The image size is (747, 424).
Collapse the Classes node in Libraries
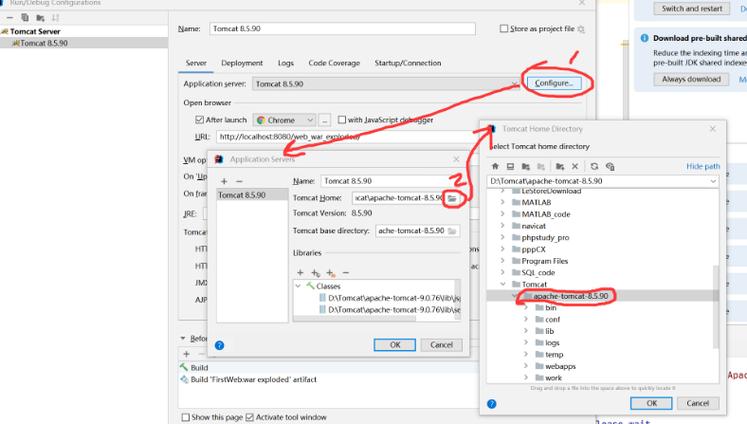coord(298,286)
